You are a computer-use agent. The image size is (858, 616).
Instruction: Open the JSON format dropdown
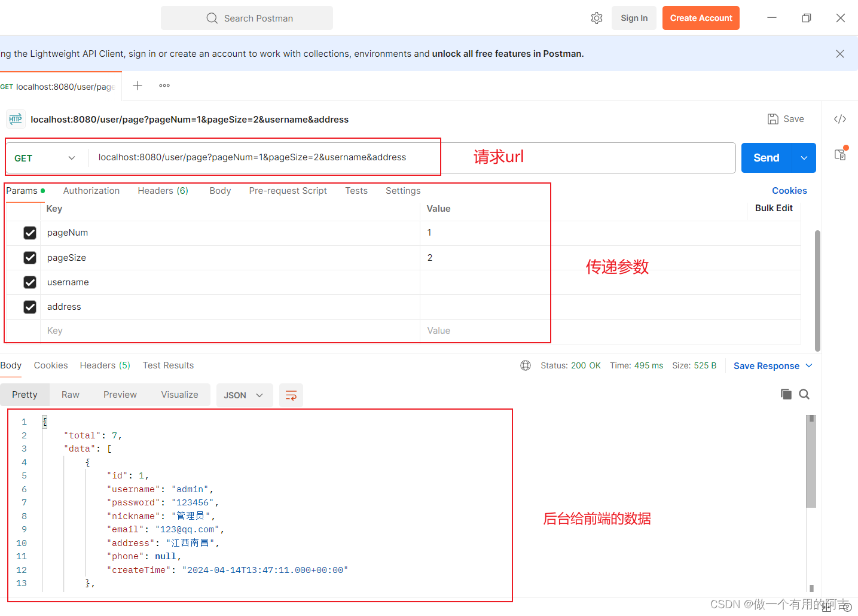pyautogui.click(x=243, y=395)
